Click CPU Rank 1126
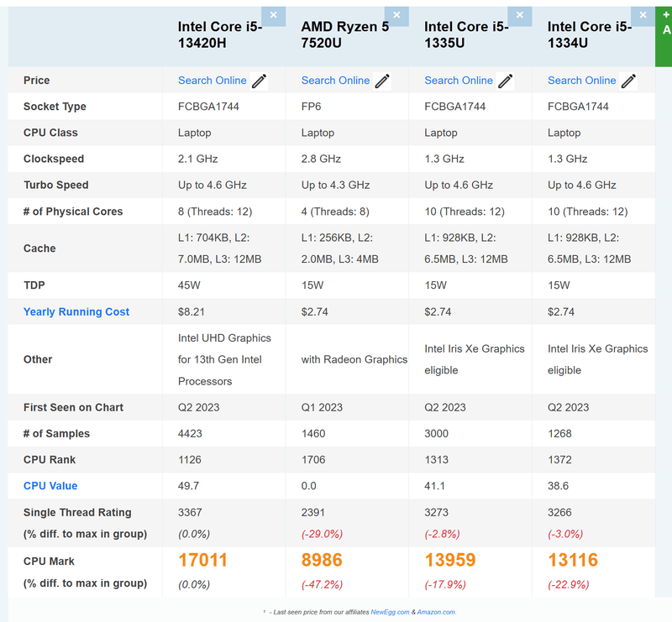672x622 pixels. (190, 460)
